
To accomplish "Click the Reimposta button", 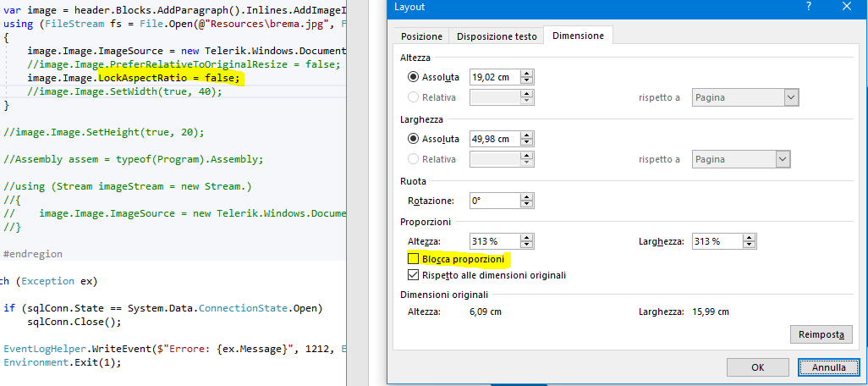I will click(x=820, y=335).
